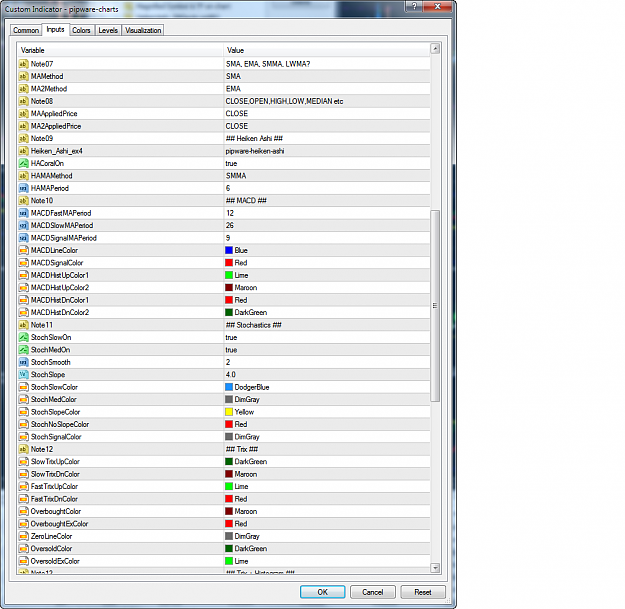Image resolution: width=625 pixels, height=609 pixels.
Task: Click the color icon beside SlowTrixUpColor
Action: coord(24,462)
